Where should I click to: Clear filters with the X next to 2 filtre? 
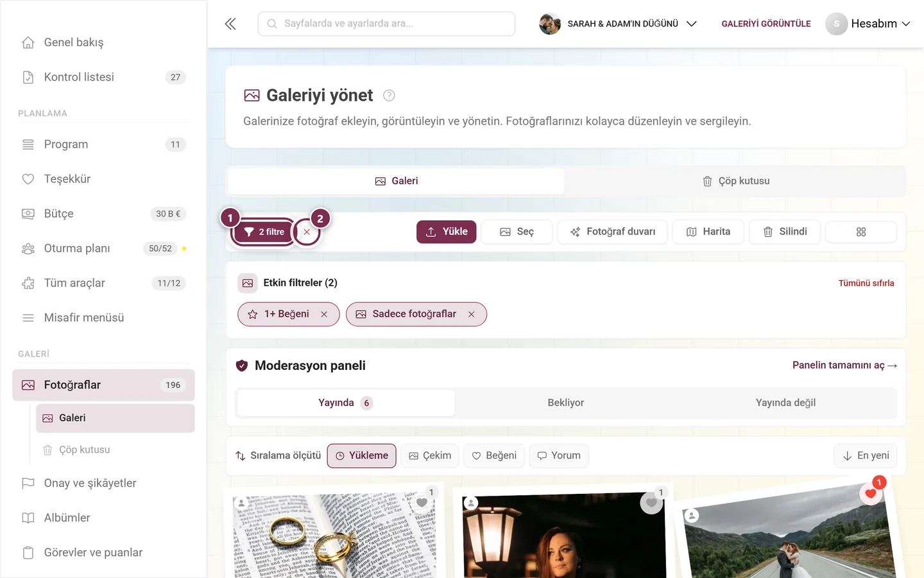307,232
